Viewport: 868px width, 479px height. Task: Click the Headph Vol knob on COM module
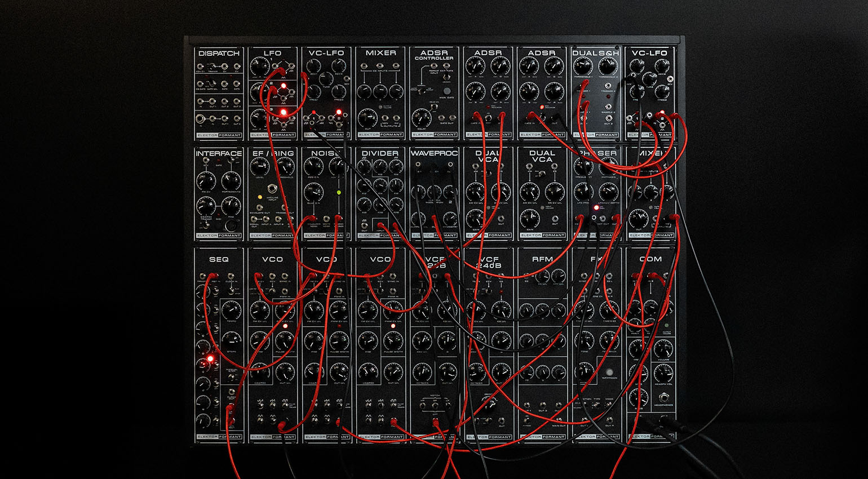click(663, 373)
